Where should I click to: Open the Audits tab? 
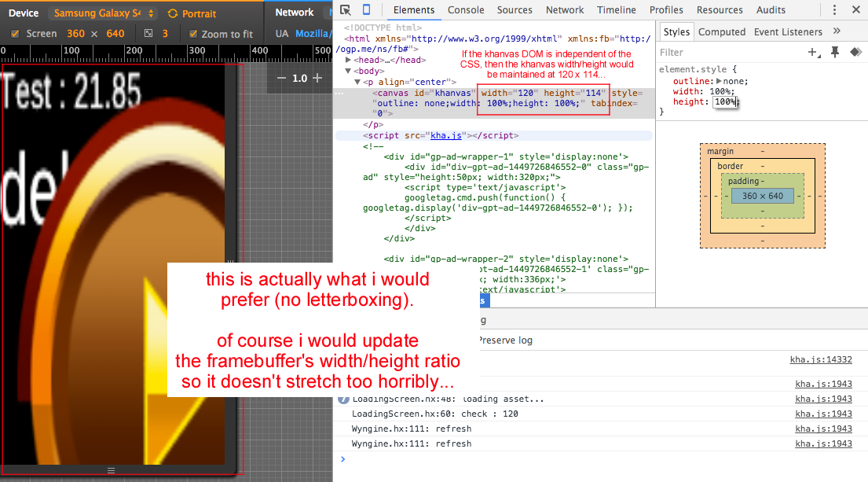(x=771, y=10)
